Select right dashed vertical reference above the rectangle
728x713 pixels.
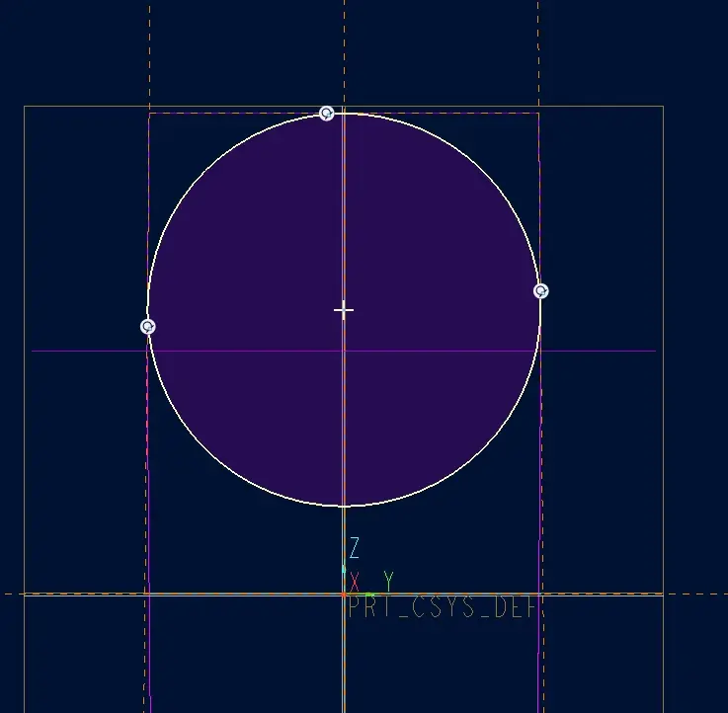coord(538,53)
